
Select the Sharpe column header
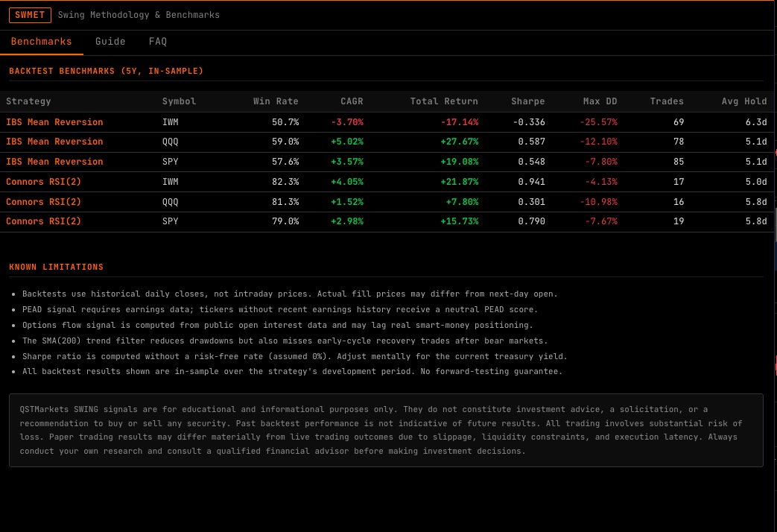point(527,101)
